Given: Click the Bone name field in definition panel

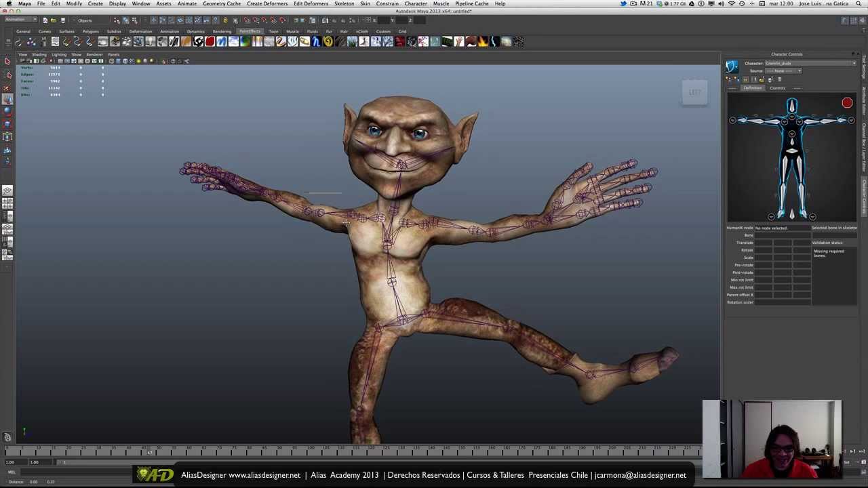Looking at the screenshot, I should pos(783,235).
